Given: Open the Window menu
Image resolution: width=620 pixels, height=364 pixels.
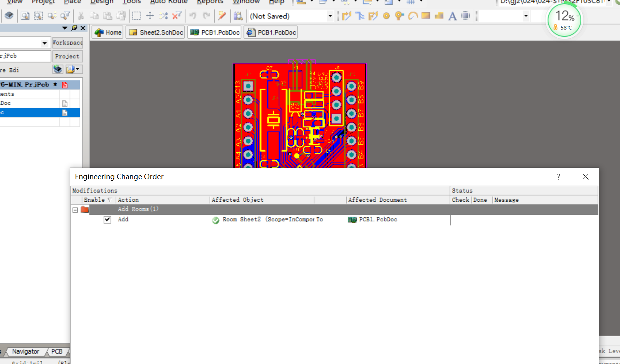Looking at the screenshot, I should [246, 2].
